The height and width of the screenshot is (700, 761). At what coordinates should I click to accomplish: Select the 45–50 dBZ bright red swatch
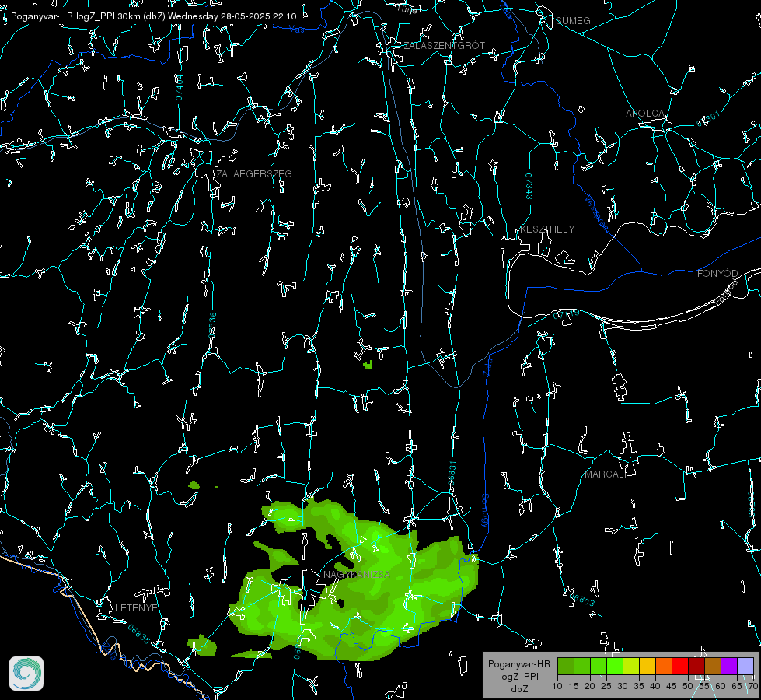click(680, 666)
